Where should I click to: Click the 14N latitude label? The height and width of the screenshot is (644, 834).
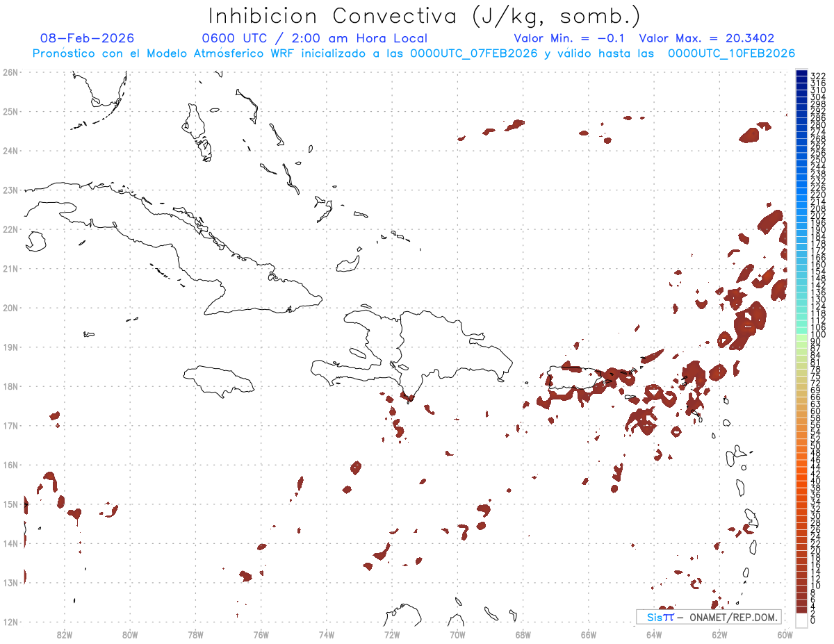click(x=10, y=543)
